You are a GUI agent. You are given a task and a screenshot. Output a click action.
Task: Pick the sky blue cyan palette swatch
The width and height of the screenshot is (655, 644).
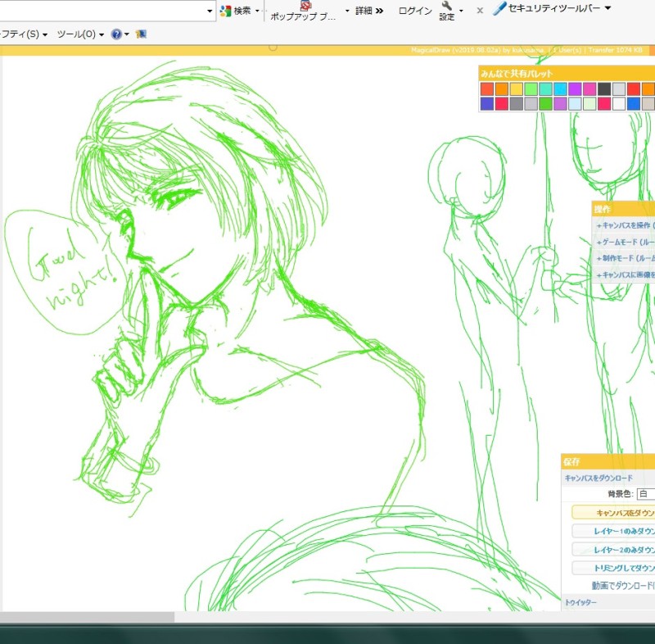coord(560,88)
